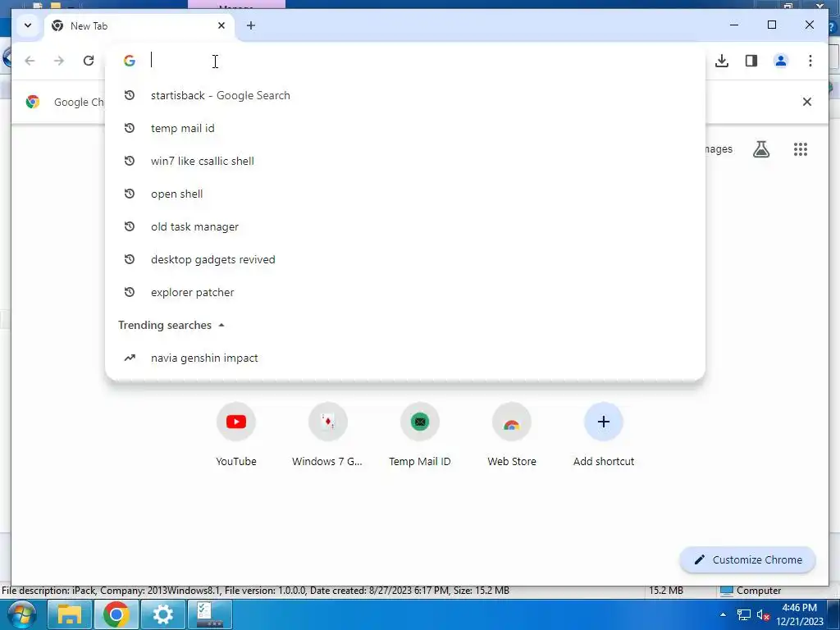This screenshot has height=630, width=840.
Task: Close the New Tab tab
Action: [x=221, y=25]
